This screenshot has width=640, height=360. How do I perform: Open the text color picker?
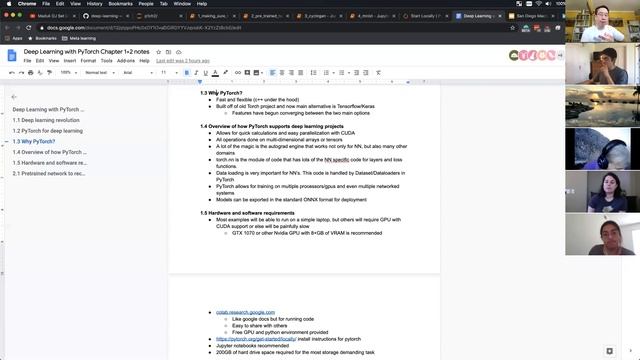coord(215,73)
